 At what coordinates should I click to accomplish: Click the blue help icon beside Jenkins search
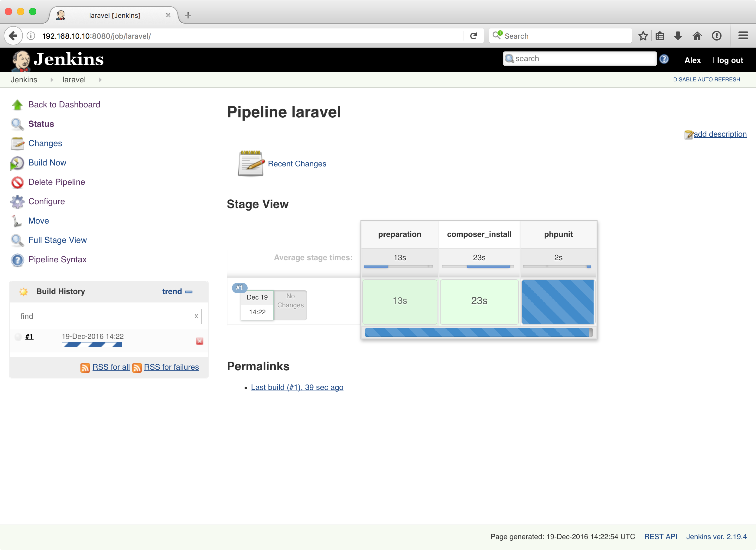[x=664, y=59]
